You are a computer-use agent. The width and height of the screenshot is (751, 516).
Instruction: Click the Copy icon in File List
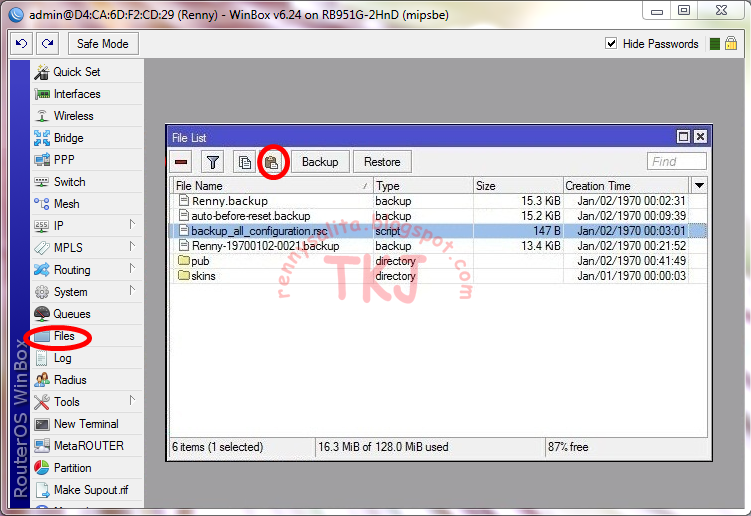tap(245, 162)
